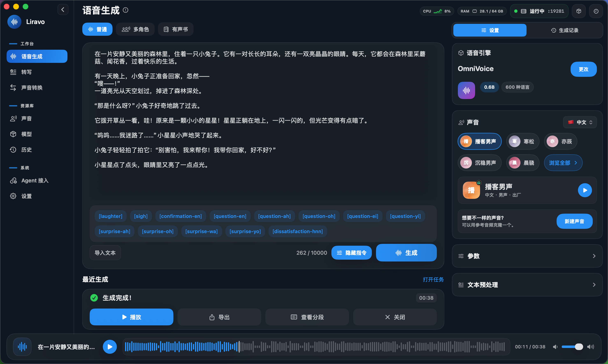
Task: Open 设置 in the left sidebar
Action: [x=37, y=196]
